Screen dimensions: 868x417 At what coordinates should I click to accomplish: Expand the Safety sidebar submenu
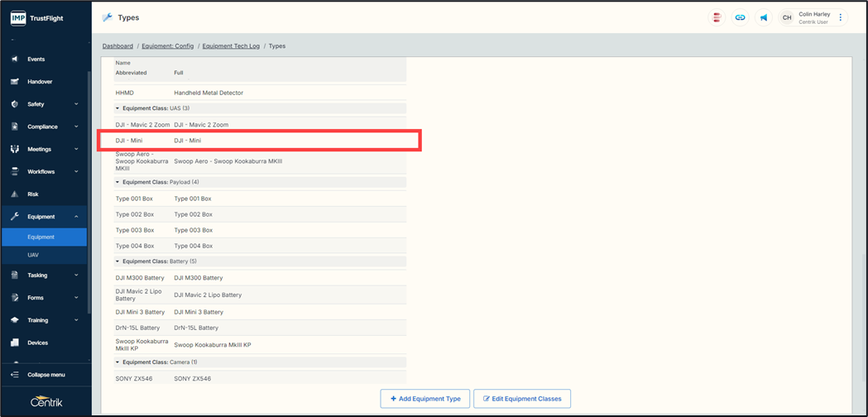click(x=76, y=104)
